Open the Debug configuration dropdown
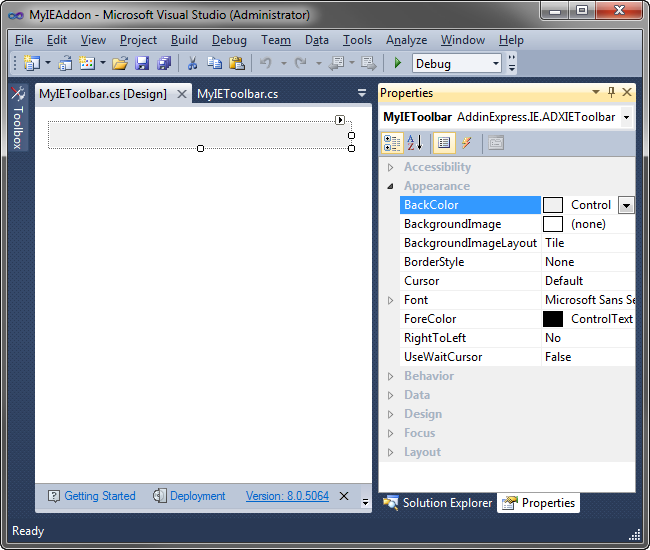Image resolution: width=650 pixels, height=550 pixels. [496, 63]
